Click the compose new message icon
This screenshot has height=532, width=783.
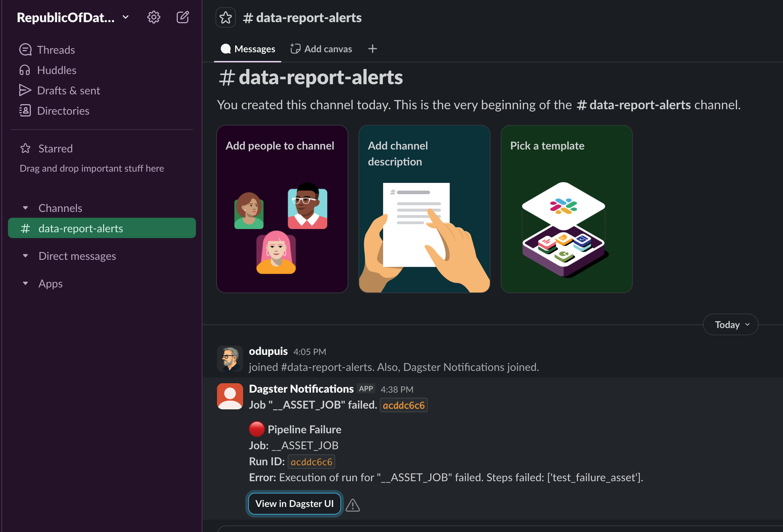(x=183, y=17)
